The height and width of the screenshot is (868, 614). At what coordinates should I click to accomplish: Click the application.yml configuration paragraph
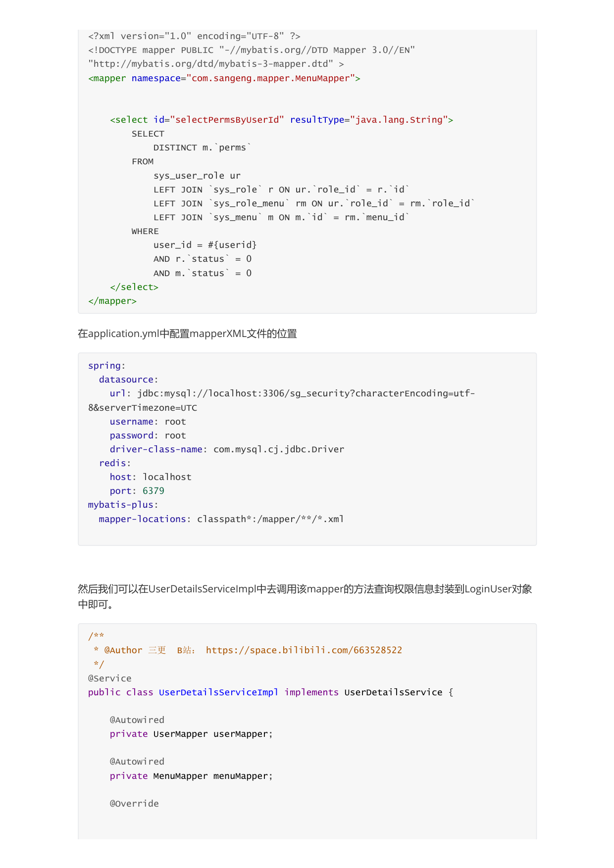click(x=188, y=334)
